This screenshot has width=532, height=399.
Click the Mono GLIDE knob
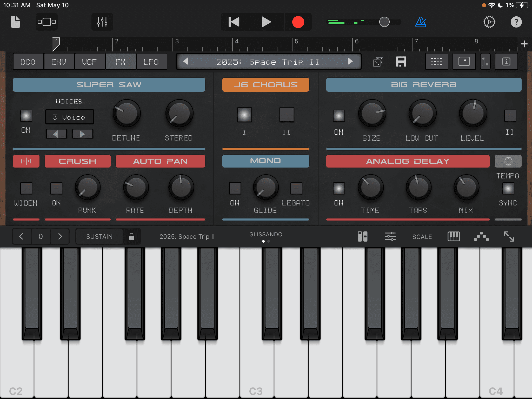coord(266,187)
